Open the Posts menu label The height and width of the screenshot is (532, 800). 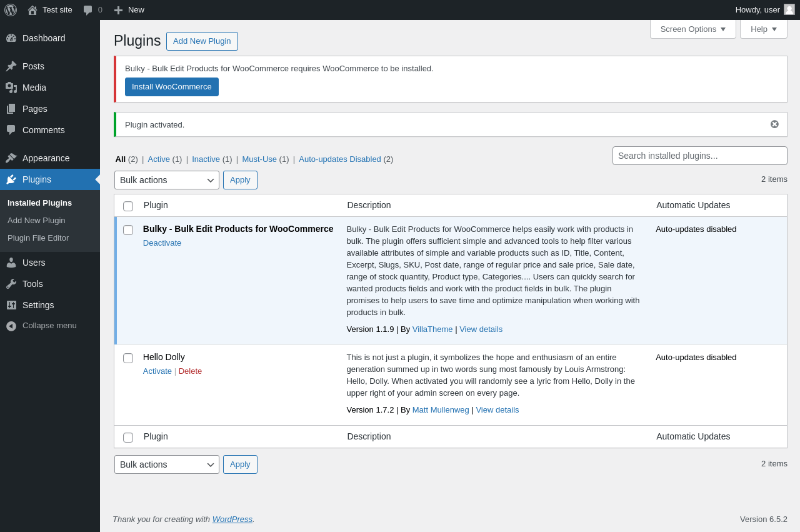coord(33,66)
